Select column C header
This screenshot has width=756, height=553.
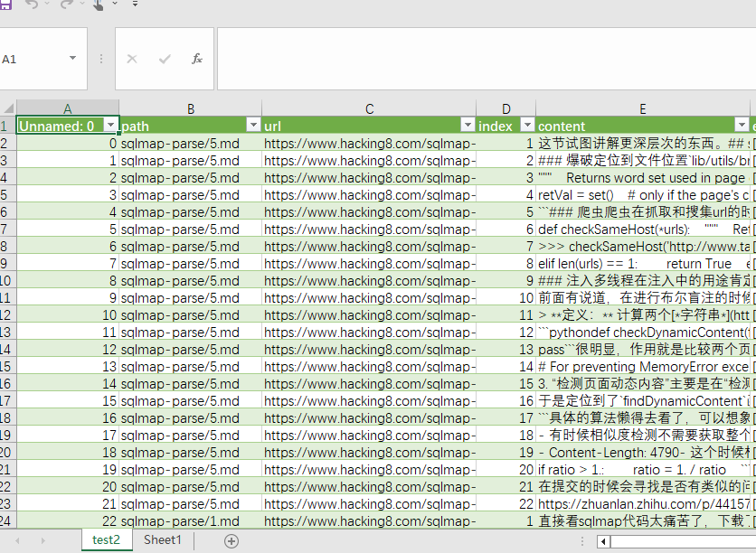[x=369, y=108]
